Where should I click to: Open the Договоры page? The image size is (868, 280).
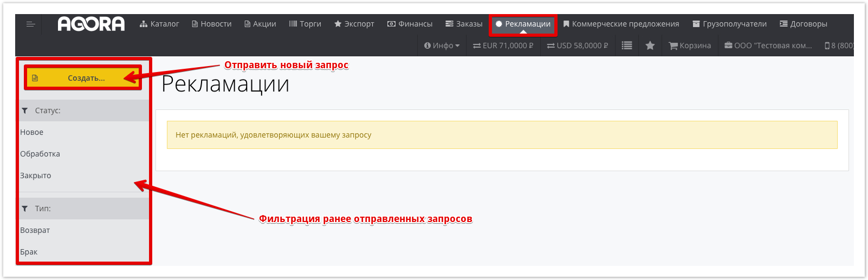click(804, 24)
